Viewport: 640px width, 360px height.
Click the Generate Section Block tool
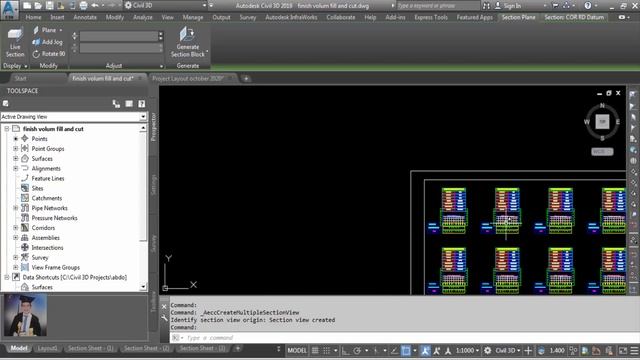(x=188, y=42)
